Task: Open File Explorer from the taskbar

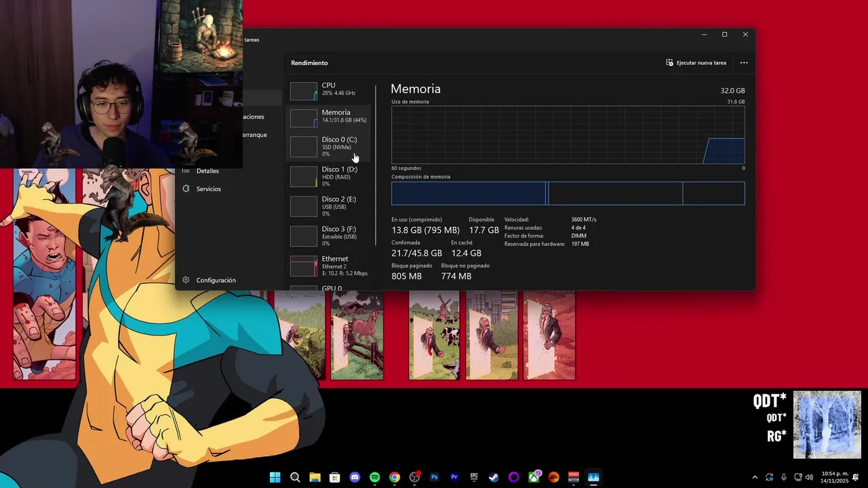Action: [315, 477]
